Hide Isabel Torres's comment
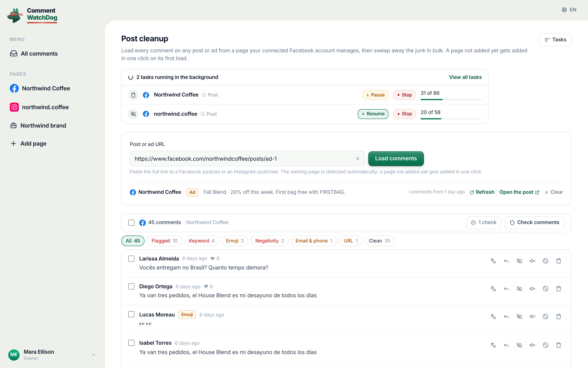Viewport: 588px width, 368px height. [519, 345]
